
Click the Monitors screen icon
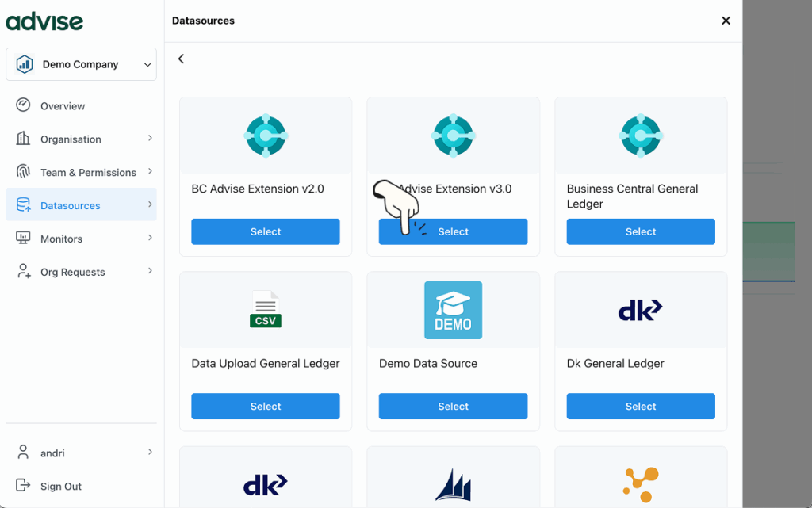[24, 239]
